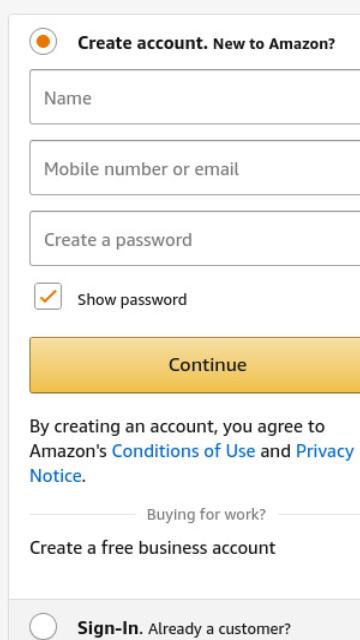Click the 'Show password' label text
This screenshot has height=640, width=360.
pyautogui.click(x=132, y=300)
